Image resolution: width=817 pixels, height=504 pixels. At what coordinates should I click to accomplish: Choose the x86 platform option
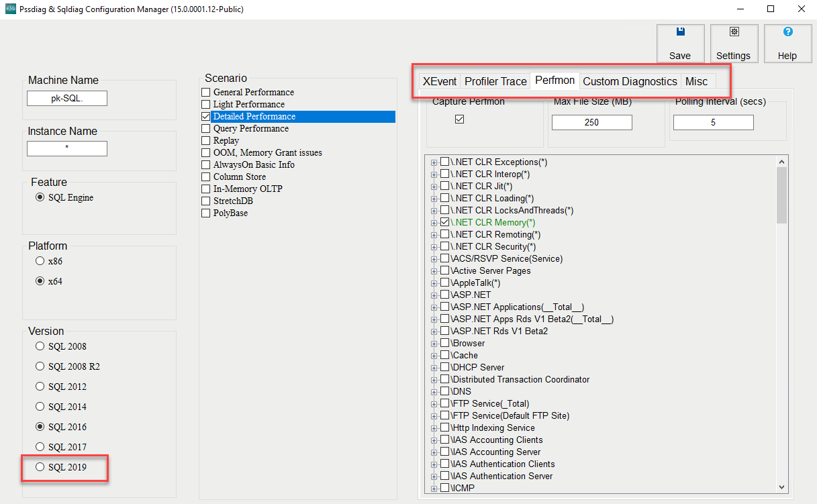pyautogui.click(x=40, y=261)
